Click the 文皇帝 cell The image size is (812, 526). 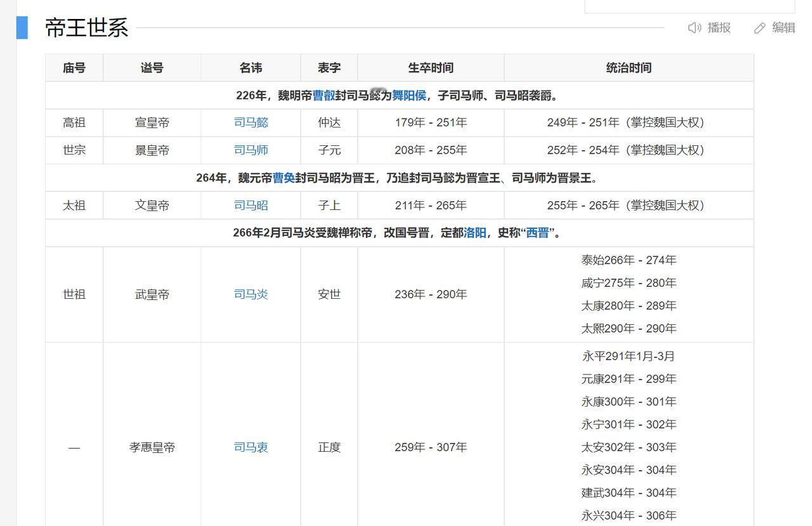tap(152, 206)
